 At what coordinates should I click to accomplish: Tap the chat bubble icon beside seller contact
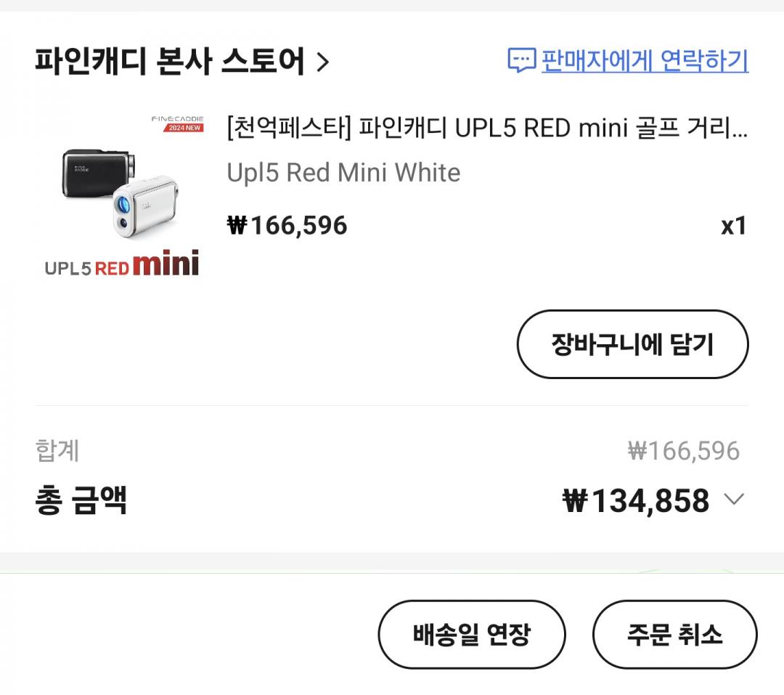click(521, 61)
